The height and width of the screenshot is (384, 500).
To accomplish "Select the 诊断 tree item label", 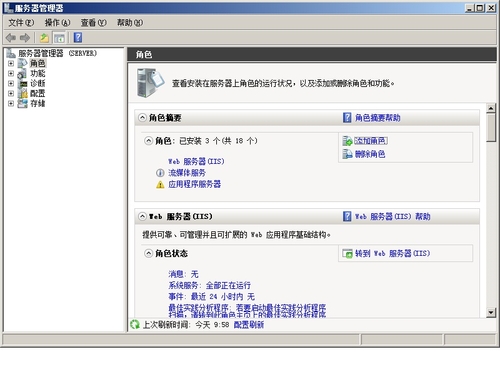I will click(38, 83).
